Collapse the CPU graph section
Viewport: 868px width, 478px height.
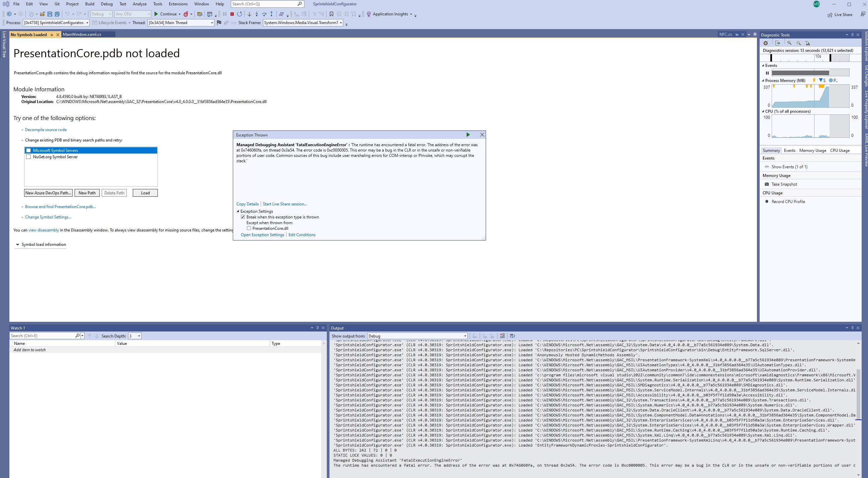(x=763, y=111)
